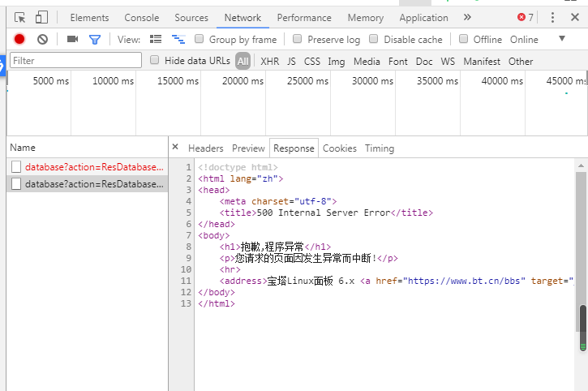Activate the inspect element picker icon
Viewport: 588px width, 391px height.
pos(19,18)
